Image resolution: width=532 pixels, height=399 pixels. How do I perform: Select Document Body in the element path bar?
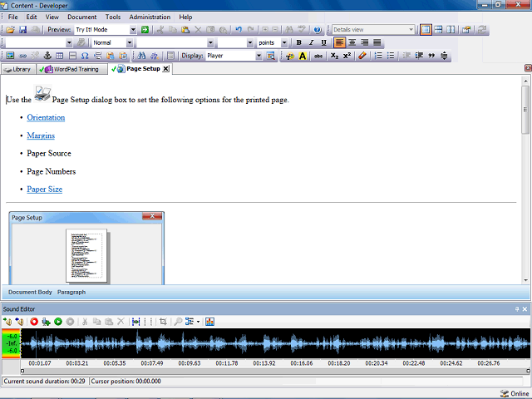pos(30,292)
